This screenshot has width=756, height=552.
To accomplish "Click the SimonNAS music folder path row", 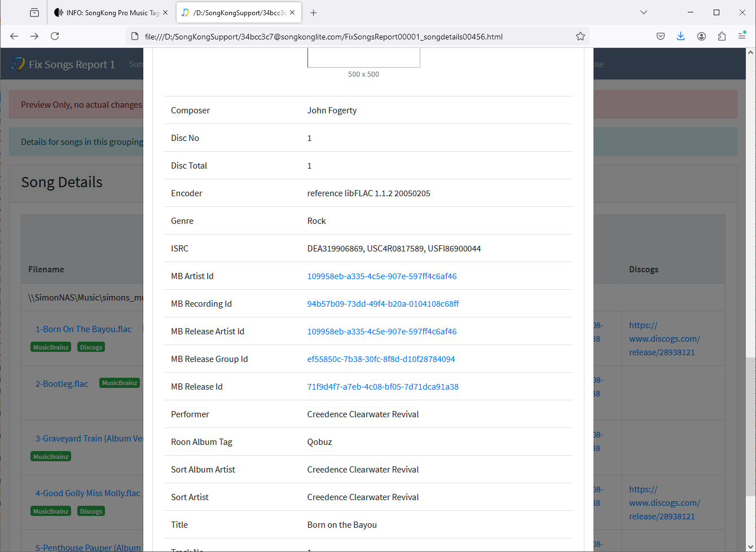I will 86,298.
